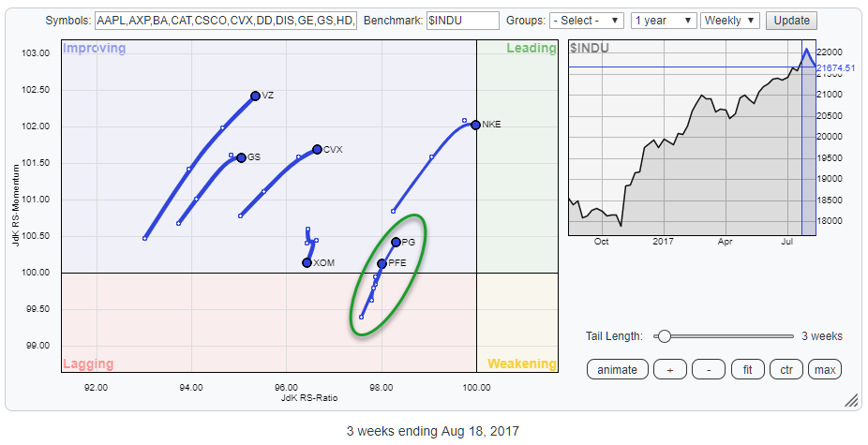Screen dimensions: 868x445
Task: Click the plus zoom-in button
Action: (x=670, y=370)
